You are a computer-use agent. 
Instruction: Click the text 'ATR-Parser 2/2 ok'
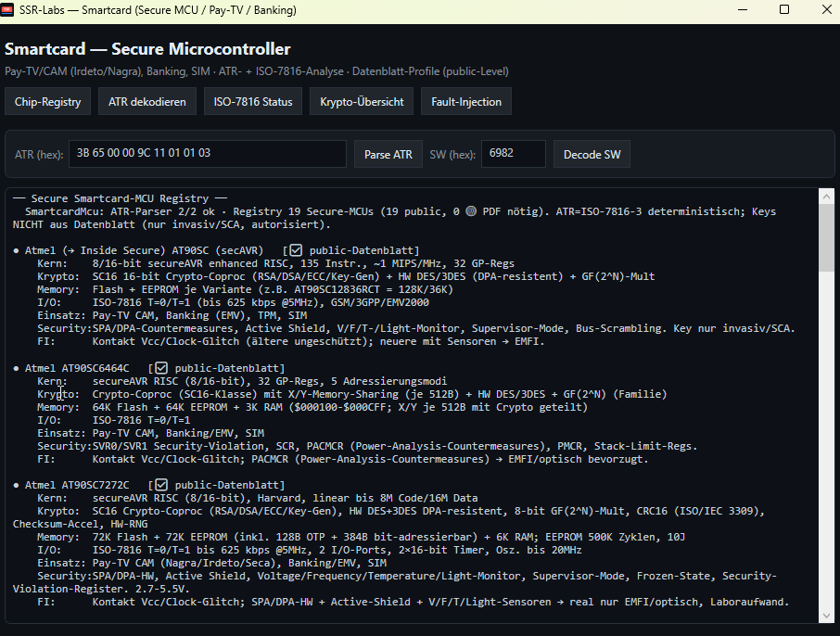coord(163,211)
